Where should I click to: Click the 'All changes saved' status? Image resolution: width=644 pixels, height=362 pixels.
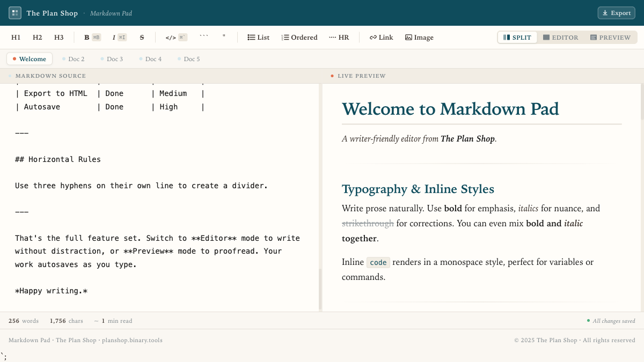(x=611, y=321)
